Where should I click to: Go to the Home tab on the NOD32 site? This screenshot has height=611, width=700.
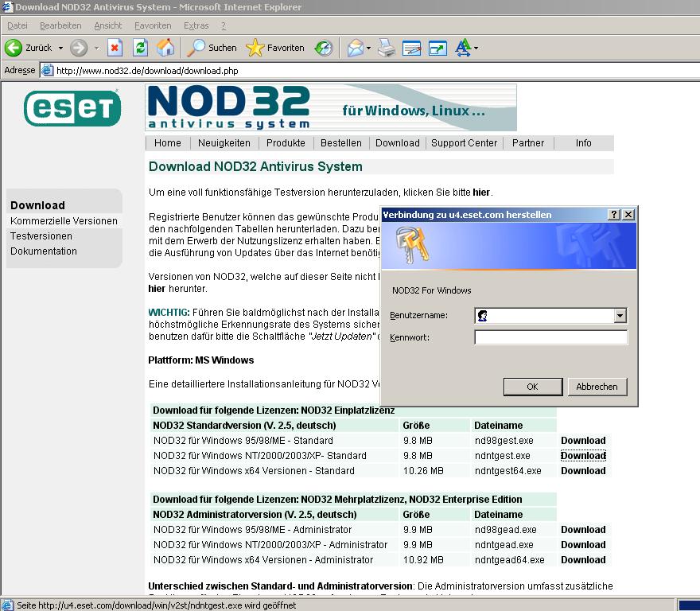click(x=167, y=143)
